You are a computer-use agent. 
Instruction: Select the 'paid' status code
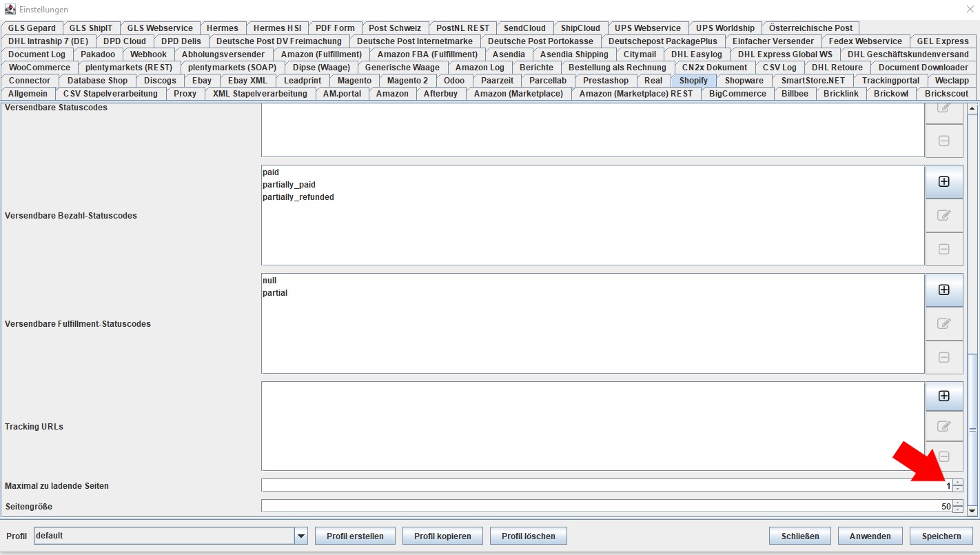coord(271,172)
